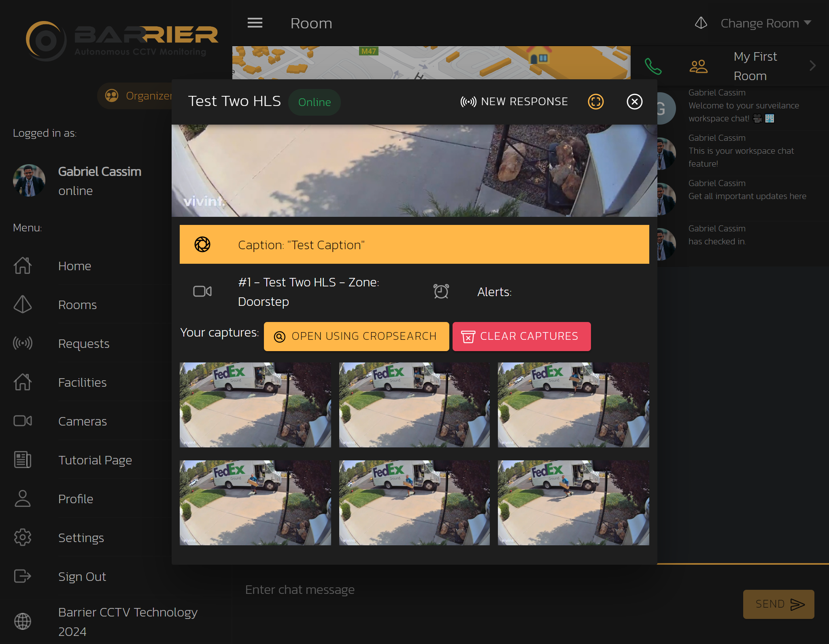Close the Test Two HLS camera panel
This screenshot has width=829, height=644.
coord(634,102)
